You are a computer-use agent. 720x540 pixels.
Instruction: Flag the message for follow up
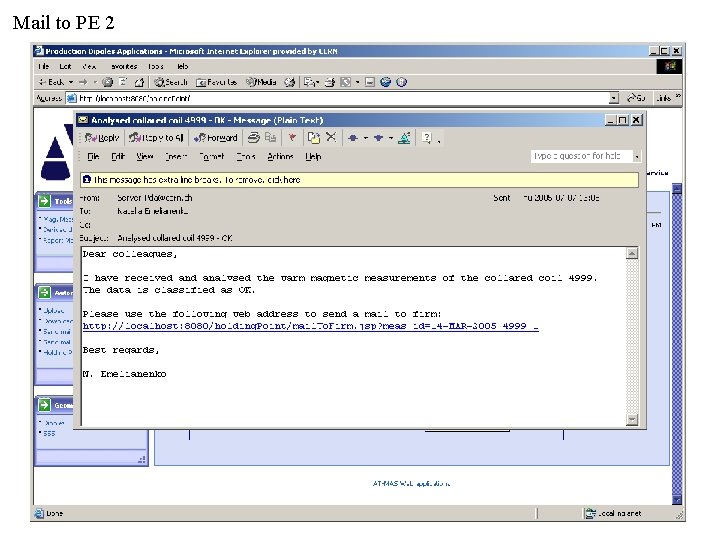(292, 137)
